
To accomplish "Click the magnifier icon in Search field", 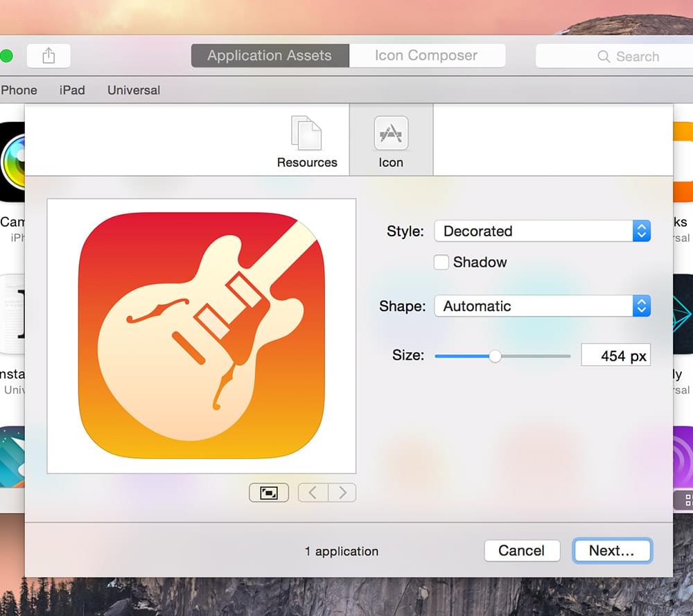I will point(604,57).
